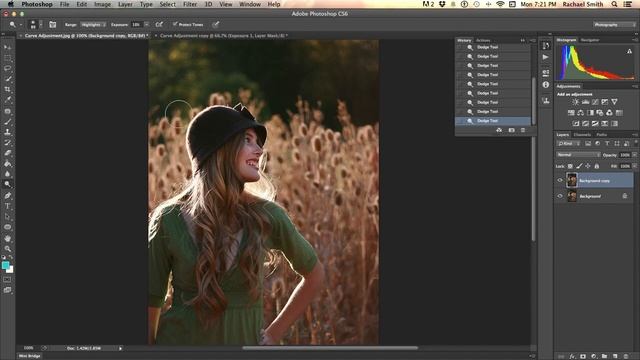Add a Curves adjustment
Screen dimensions: 640x360
(595, 102)
